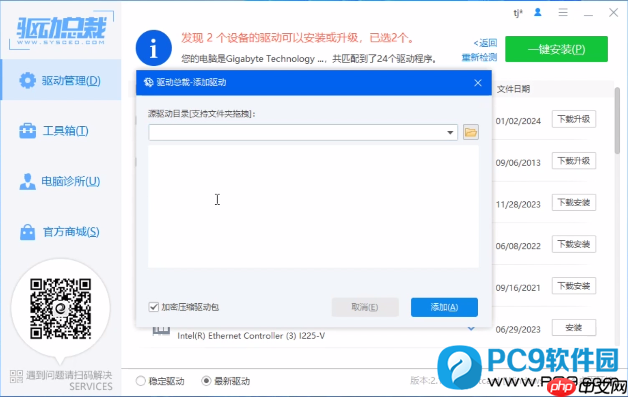
Task: Open the source driver directory dropdown arrow
Action: (x=450, y=133)
